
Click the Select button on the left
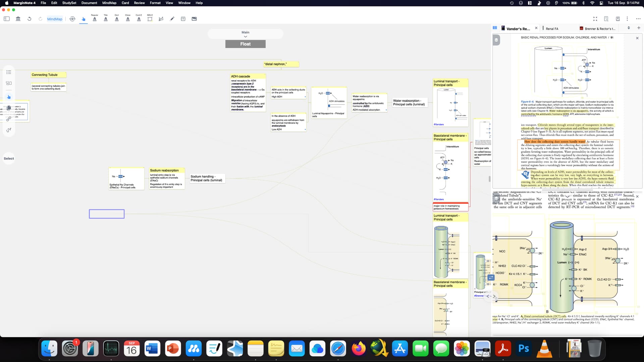[9, 159]
